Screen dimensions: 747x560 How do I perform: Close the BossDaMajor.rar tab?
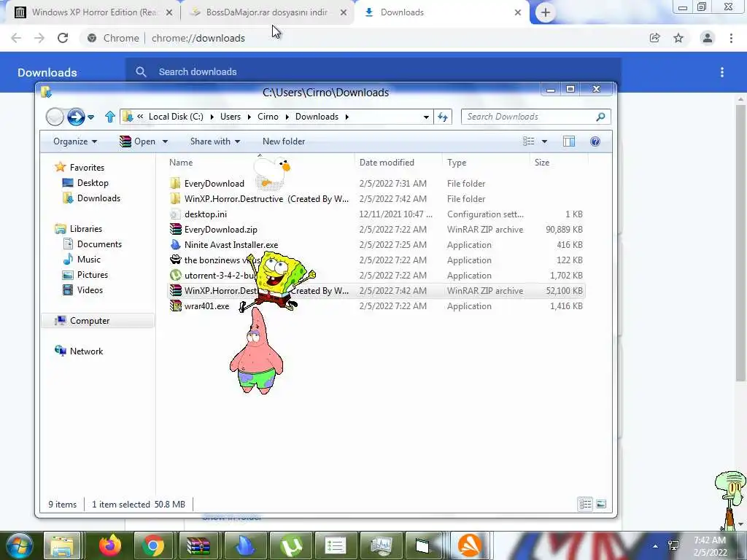pyautogui.click(x=344, y=12)
